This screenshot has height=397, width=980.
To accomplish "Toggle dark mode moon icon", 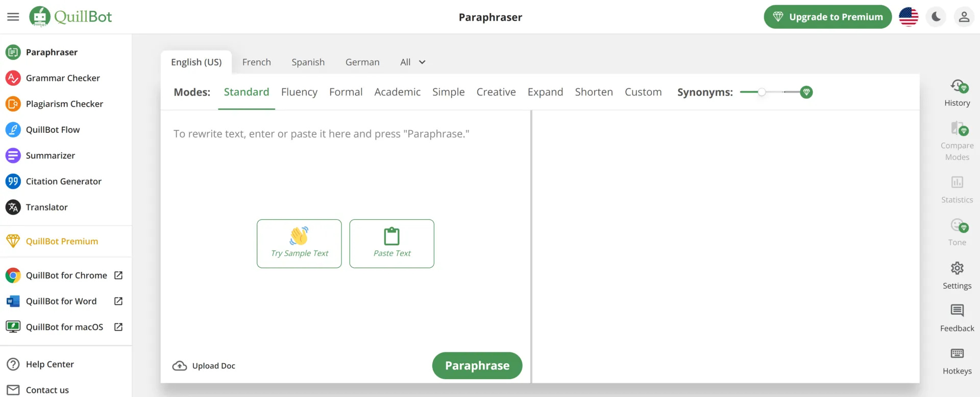I will pyautogui.click(x=936, y=17).
